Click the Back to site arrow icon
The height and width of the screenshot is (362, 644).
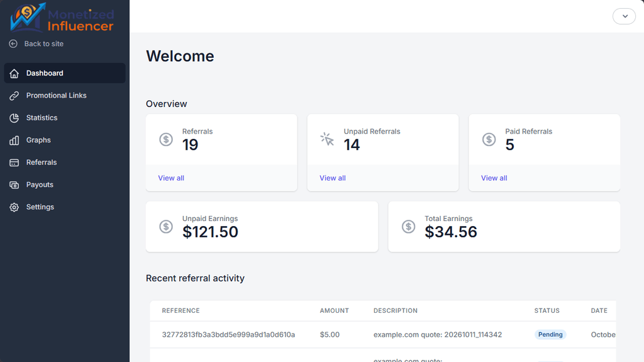point(13,43)
